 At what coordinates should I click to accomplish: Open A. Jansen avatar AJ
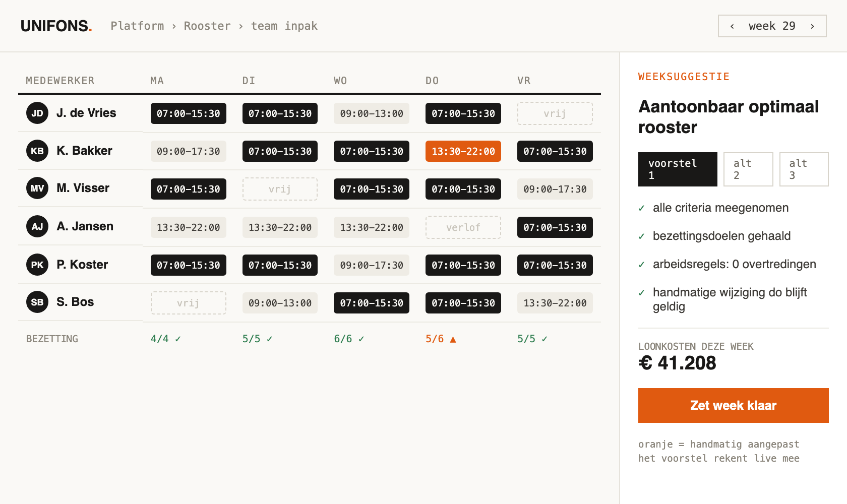(37, 226)
